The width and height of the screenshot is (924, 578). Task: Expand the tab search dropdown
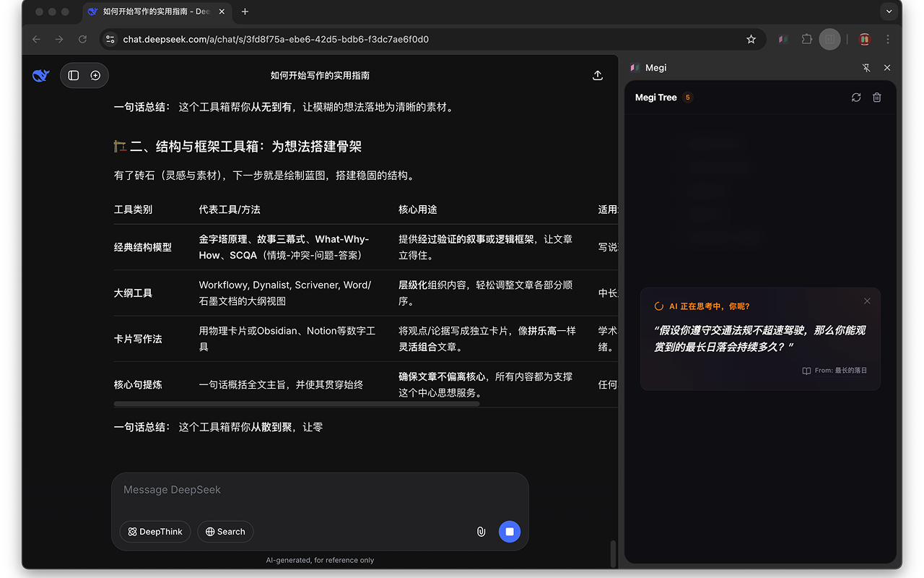(x=889, y=12)
